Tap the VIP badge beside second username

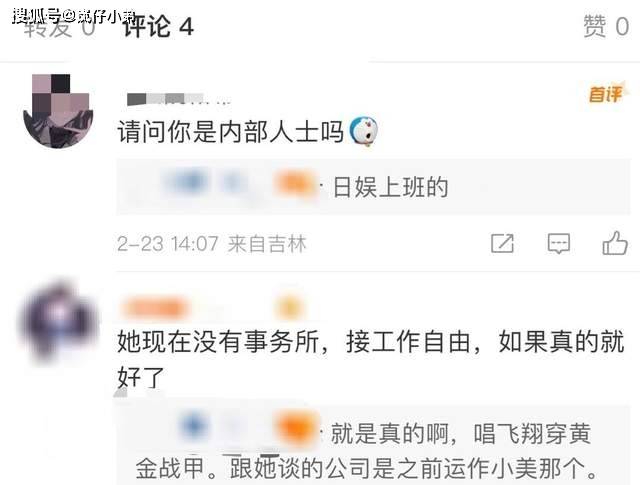tap(289, 308)
